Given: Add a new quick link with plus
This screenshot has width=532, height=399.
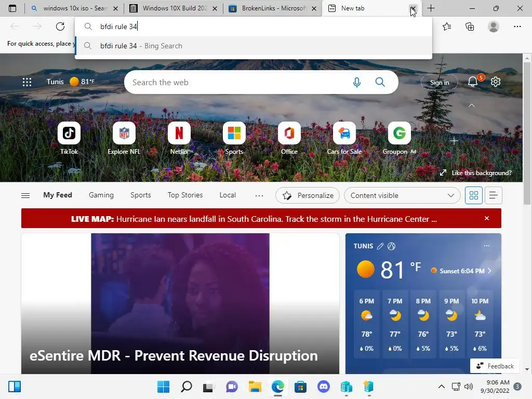Looking at the screenshot, I should [x=454, y=141].
